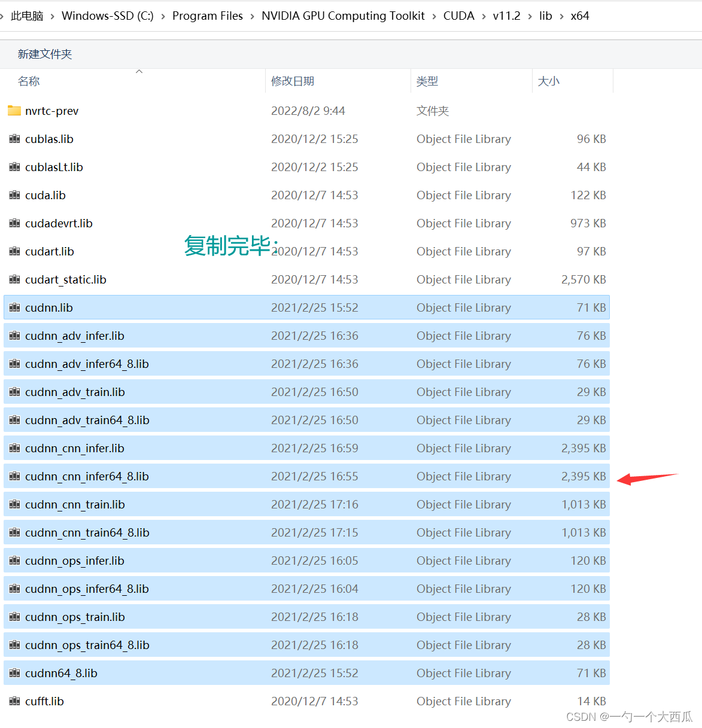Click the cudnn_ops_infer64_8.lib file icon

(15, 589)
